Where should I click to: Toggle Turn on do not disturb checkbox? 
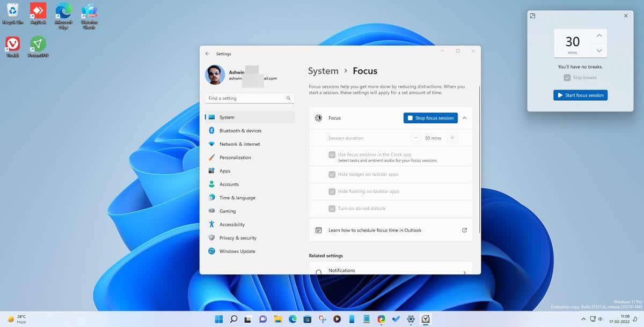point(332,209)
